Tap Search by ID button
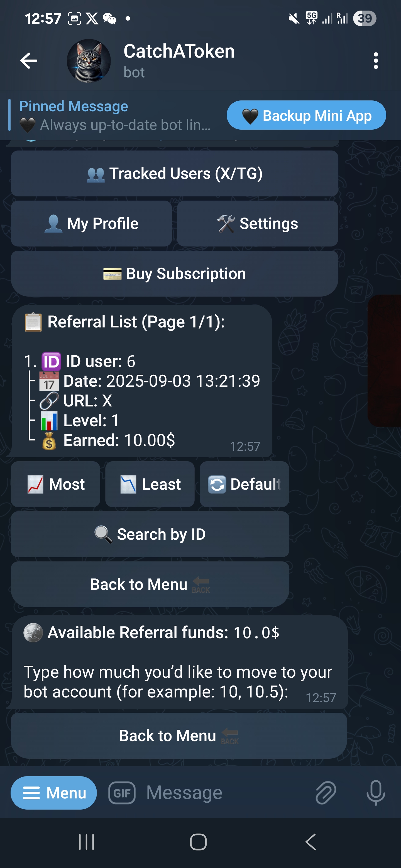The image size is (401, 868). [150, 534]
